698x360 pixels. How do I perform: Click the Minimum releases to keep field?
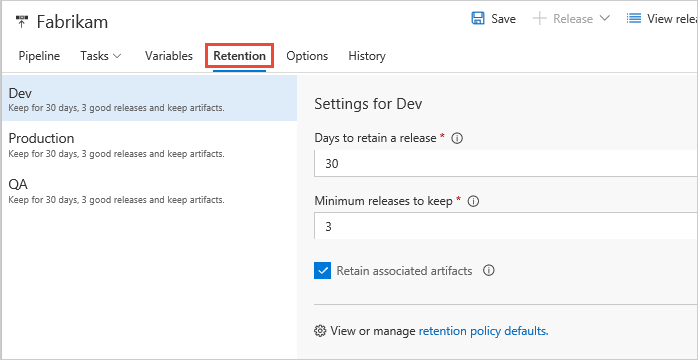[506, 226]
